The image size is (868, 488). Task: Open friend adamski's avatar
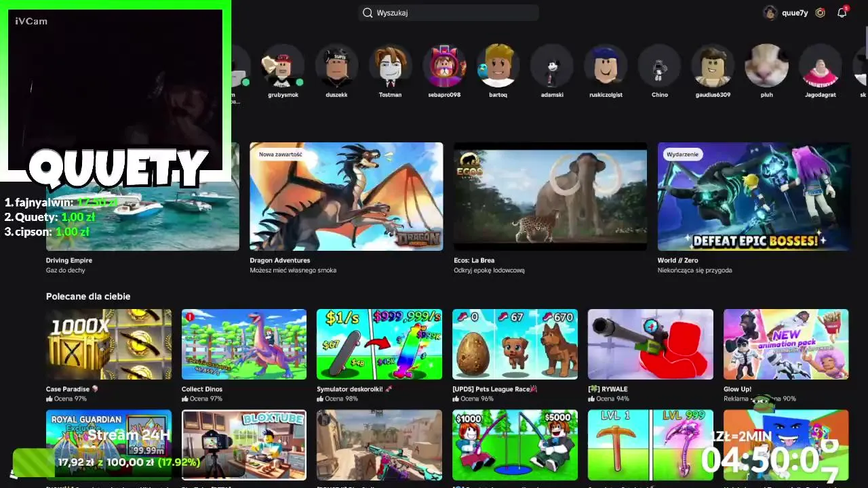pos(551,66)
